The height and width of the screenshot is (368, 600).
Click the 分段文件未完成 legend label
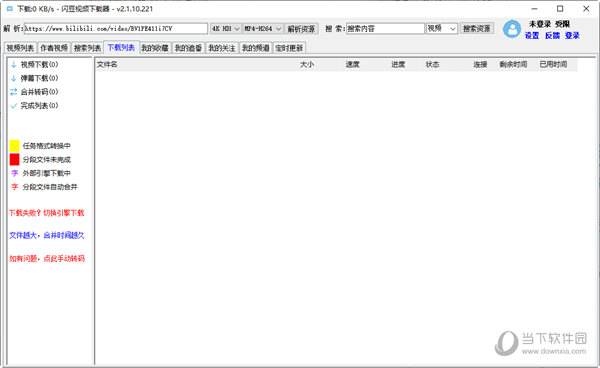click(47, 160)
